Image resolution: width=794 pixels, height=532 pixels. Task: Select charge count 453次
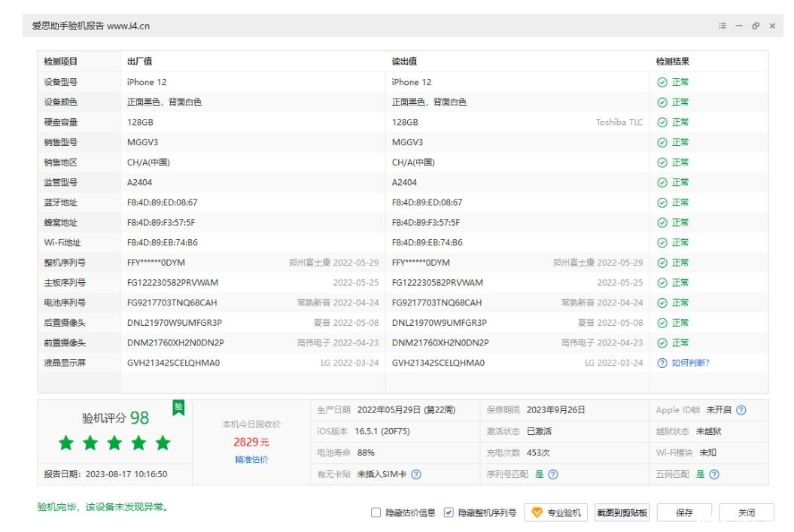click(538, 453)
